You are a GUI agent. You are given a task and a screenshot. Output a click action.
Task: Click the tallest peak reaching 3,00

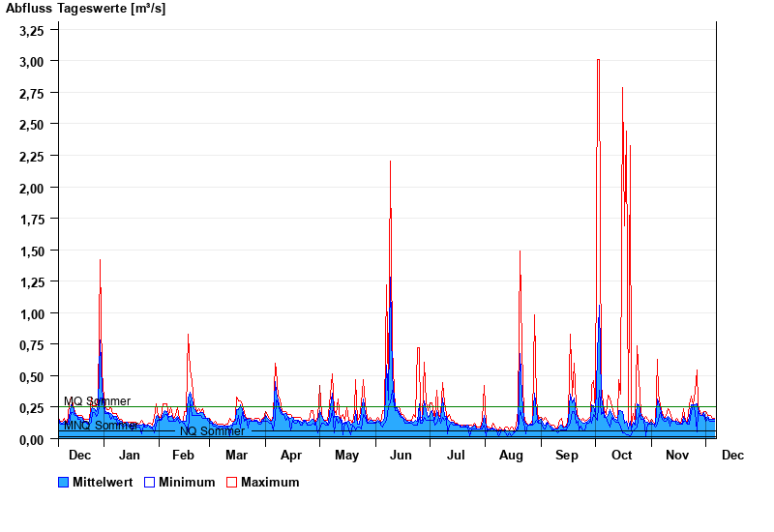[x=598, y=62]
